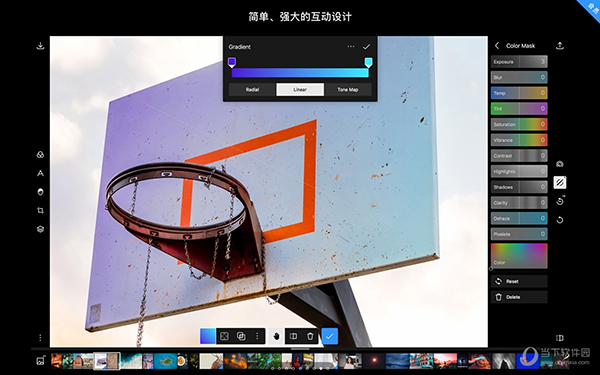Select the cyan gradient color stop
The height and width of the screenshot is (375, 600).
tap(368, 62)
